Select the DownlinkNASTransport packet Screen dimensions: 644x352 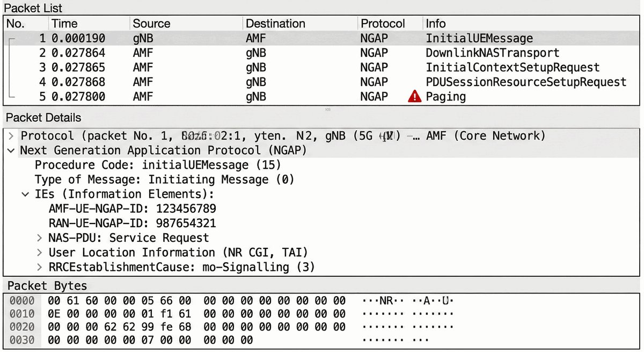[492, 53]
